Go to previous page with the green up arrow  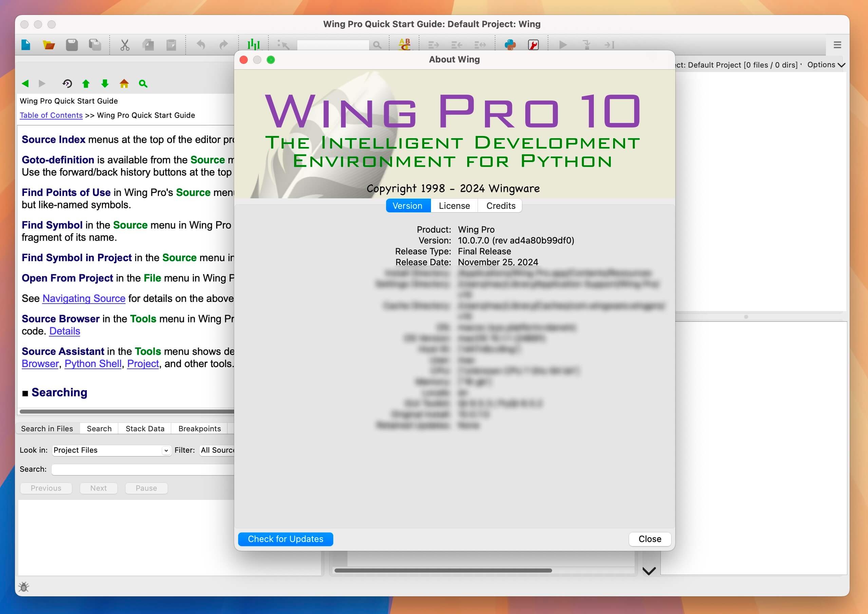pyautogui.click(x=86, y=84)
